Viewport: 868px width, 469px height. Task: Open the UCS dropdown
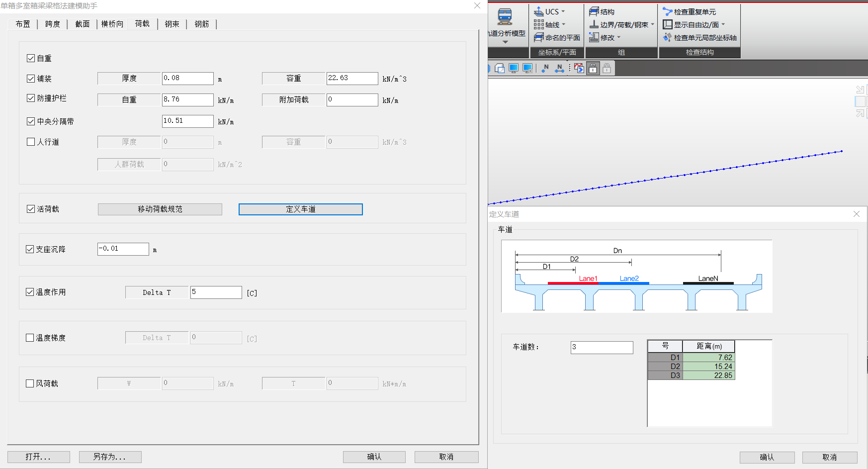563,11
